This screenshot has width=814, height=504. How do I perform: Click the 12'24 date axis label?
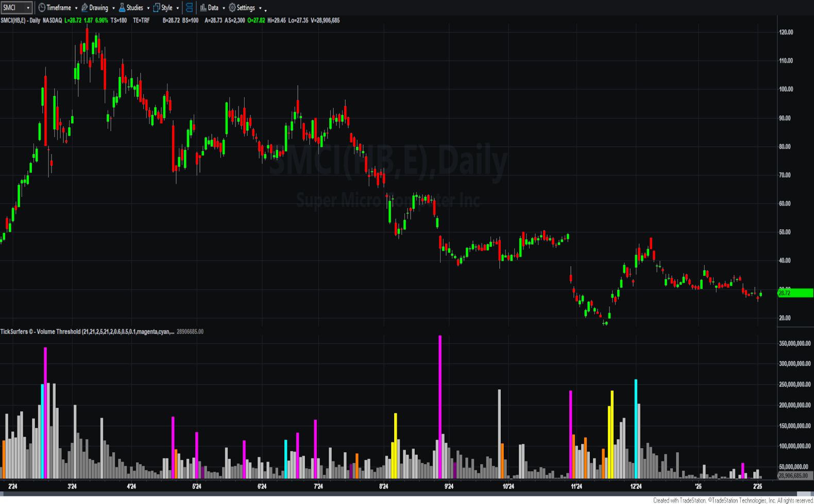pos(636,486)
